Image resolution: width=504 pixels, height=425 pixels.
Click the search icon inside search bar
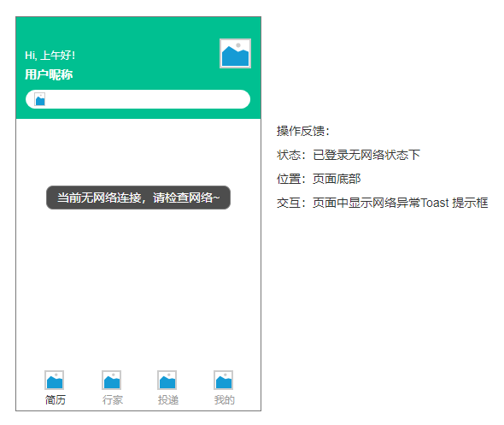point(40,99)
